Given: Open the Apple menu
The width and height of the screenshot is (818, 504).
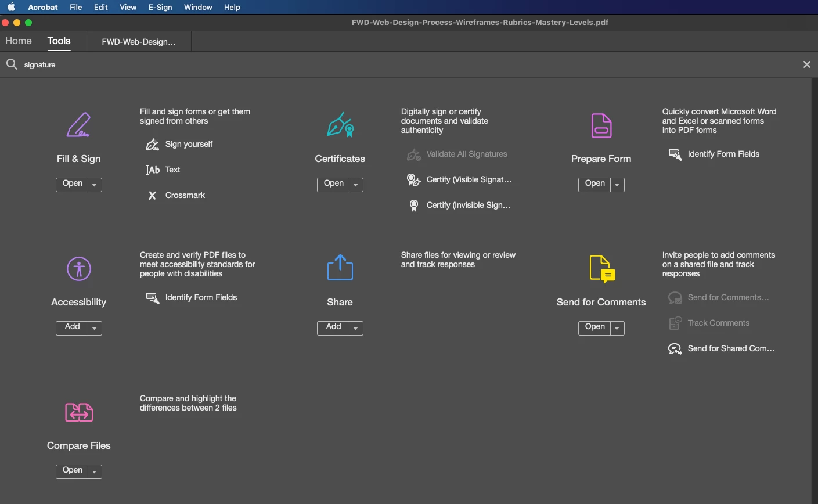Looking at the screenshot, I should click(x=11, y=7).
